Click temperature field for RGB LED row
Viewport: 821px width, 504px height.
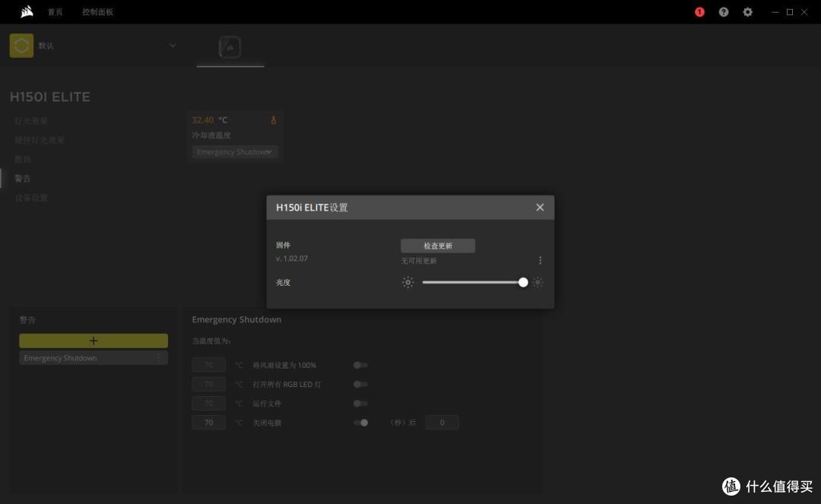click(209, 384)
